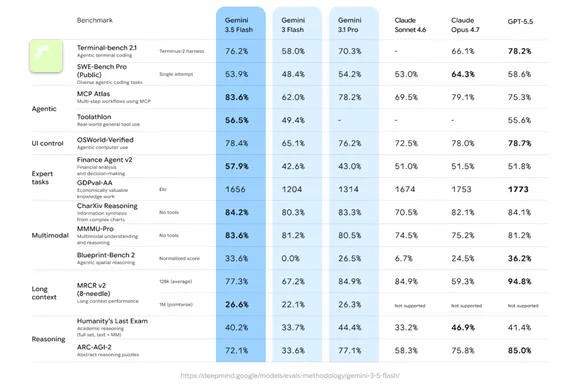Image resolution: width=585 pixels, height=385 pixels.
Task: Open the deepmind.google evals methodology link
Action: coord(290,376)
